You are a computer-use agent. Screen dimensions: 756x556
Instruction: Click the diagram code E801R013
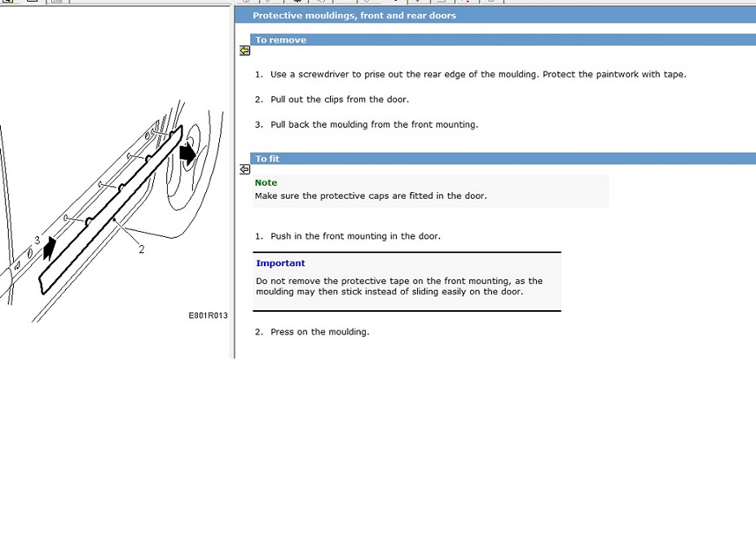point(209,316)
